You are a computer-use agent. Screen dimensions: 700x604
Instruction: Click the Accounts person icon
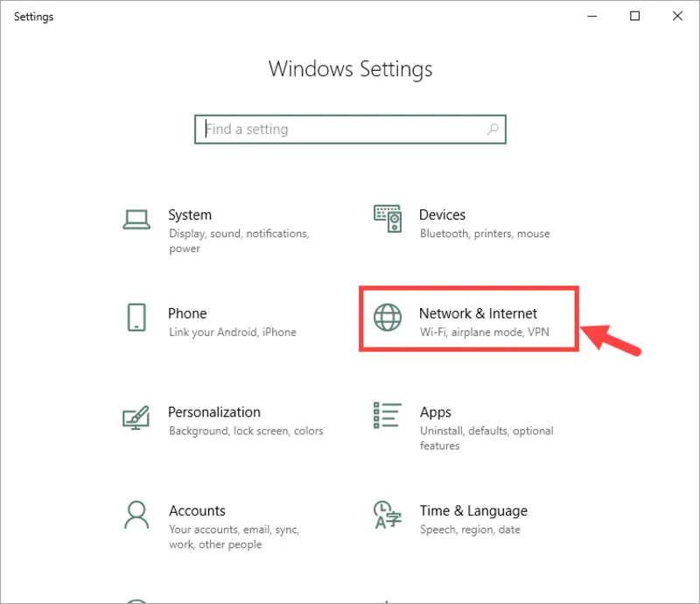pos(136,514)
